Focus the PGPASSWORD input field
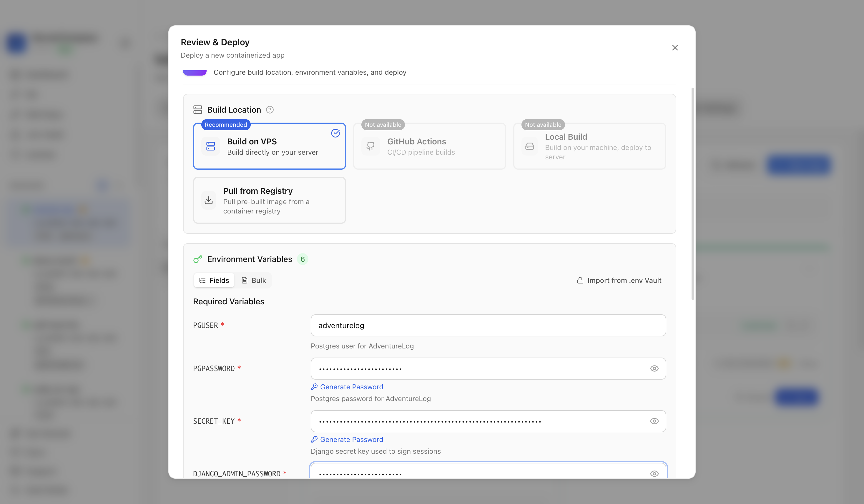Screen dimensions: 864x504 488,369
